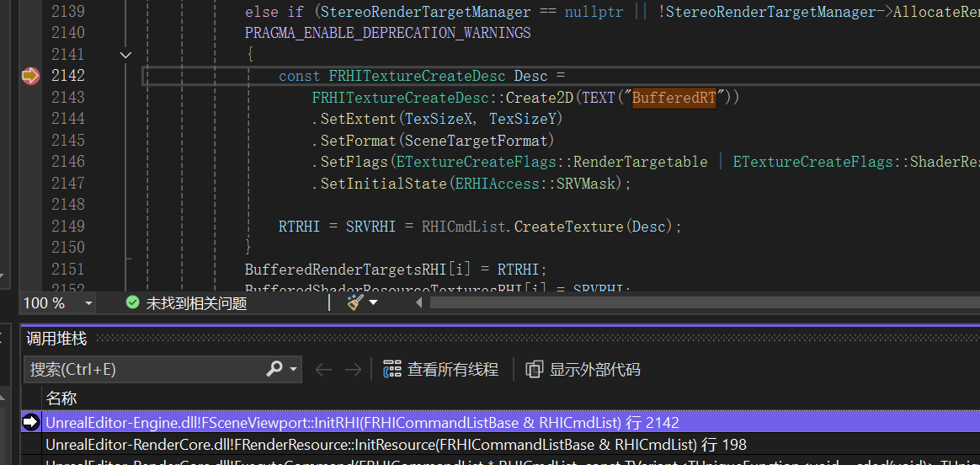Image resolution: width=980 pixels, height=465 pixels.
Task: Click the 调用堆栈 panel title
Action: coord(56,339)
